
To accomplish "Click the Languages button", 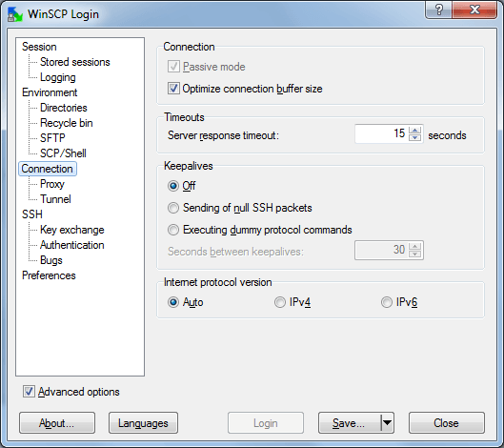I will pyautogui.click(x=143, y=423).
